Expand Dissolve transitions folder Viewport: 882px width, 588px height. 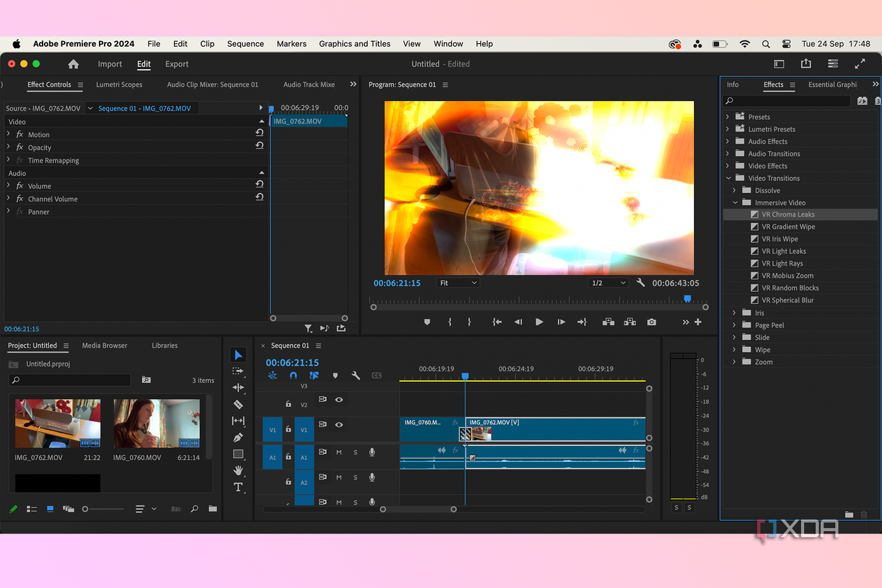[x=734, y=190]
